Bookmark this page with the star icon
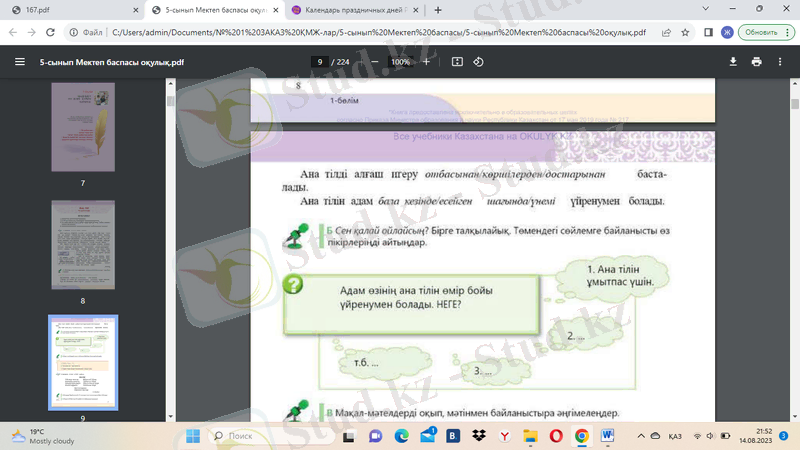 (x=685, y=32)
